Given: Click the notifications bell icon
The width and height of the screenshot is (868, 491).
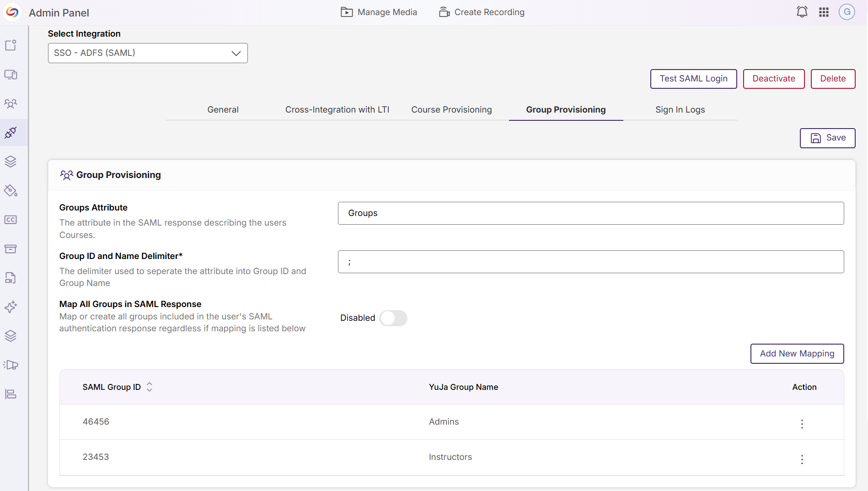Looking at the screenshot, I should (802, 12).
